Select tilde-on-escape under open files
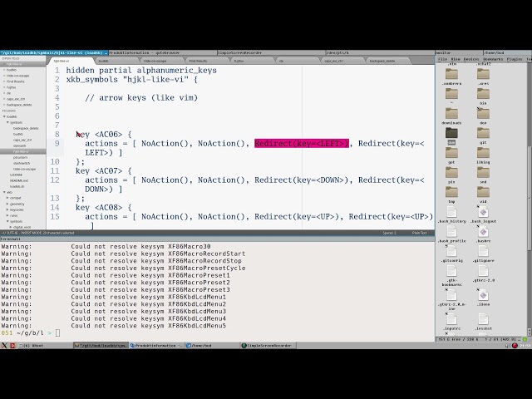The width and height of the screenshot is (532, 399). (x=17, y=76)
